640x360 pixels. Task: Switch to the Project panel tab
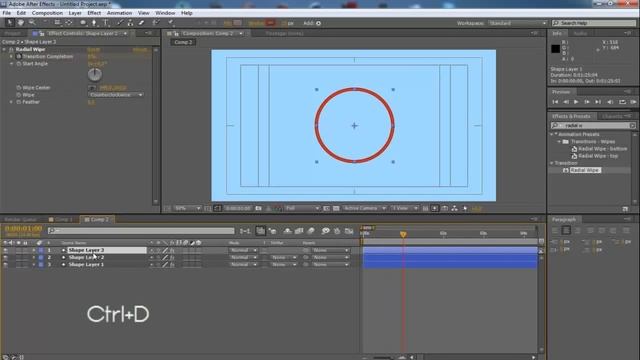tap(12, 33)
